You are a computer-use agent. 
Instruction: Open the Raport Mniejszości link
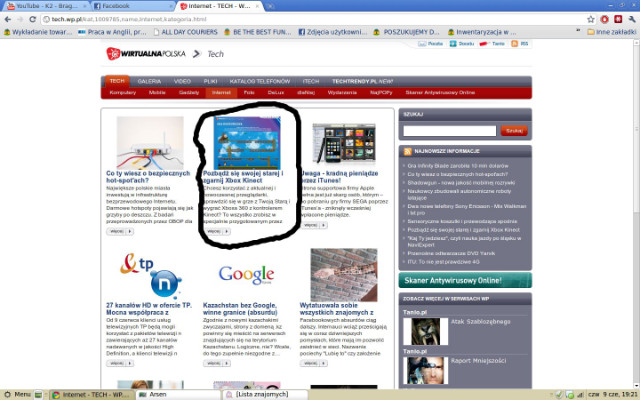click(x=478, y=361)
